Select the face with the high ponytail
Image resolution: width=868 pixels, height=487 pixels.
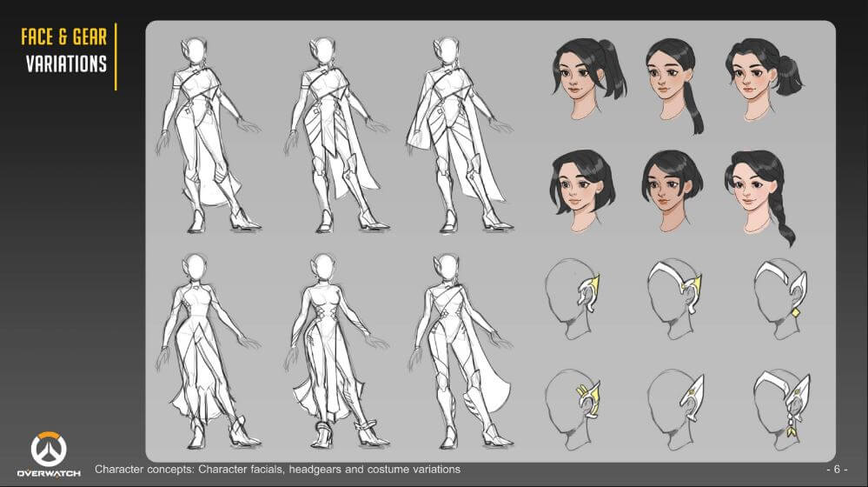point(588,78)
